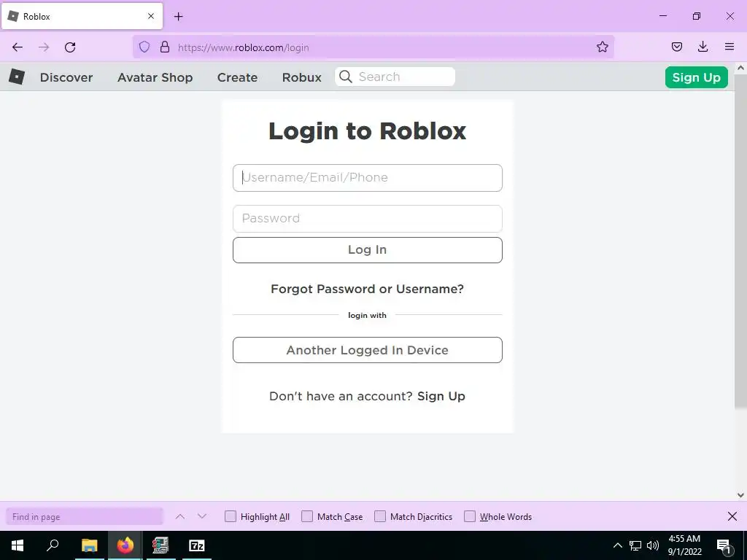
Task: Close the find in page bar
Action: coord(732,517)
